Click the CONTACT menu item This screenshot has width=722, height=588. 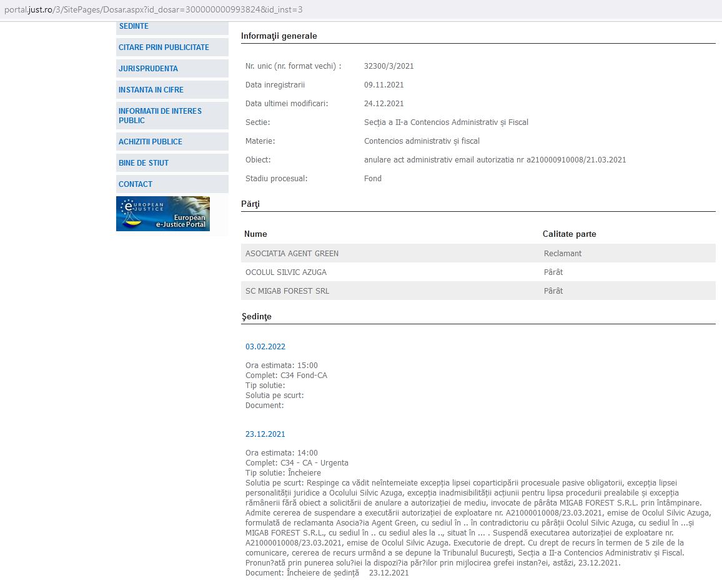click(x=136, y=184)
